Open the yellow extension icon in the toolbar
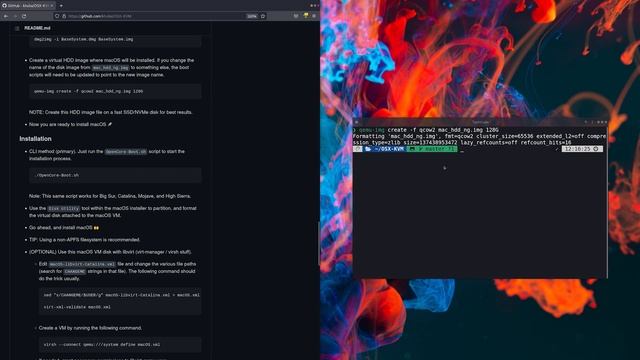 click(306, 16)
